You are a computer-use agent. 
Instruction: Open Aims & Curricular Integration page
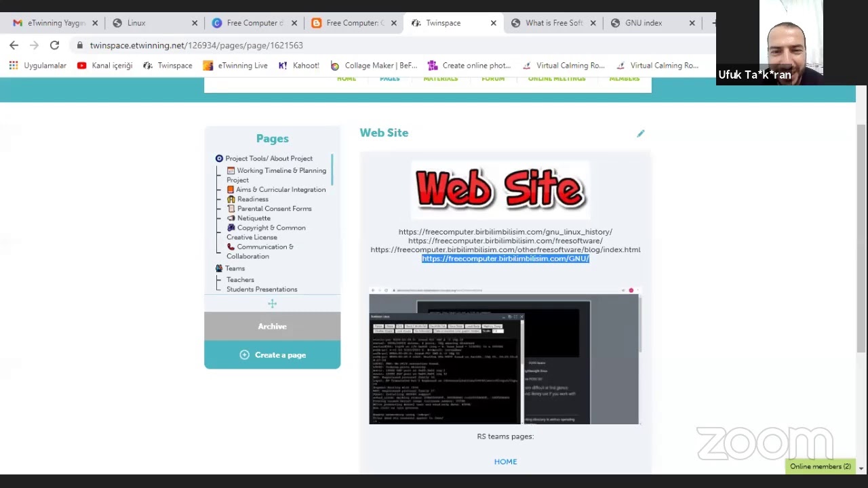(277, 190)
